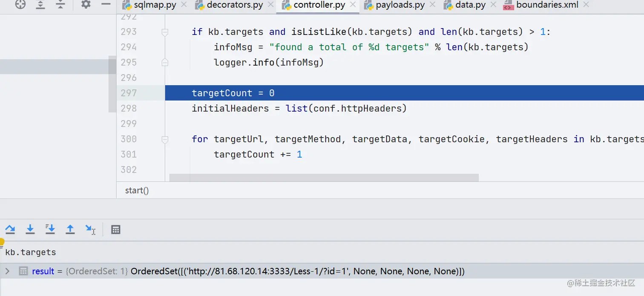Click the project panel vertical scrollbar
This screenshot has width=644, height=296.
click(112, 84)
